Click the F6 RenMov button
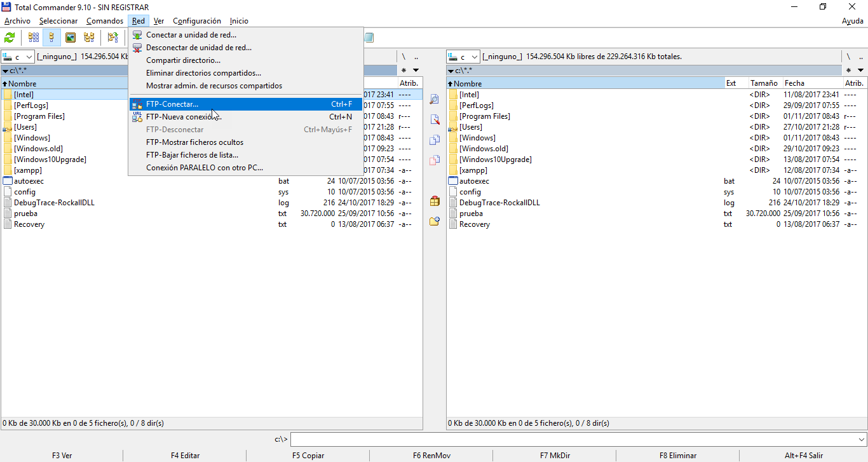The width and height of the screenshot is (868, 462). [x=431, y=456]
